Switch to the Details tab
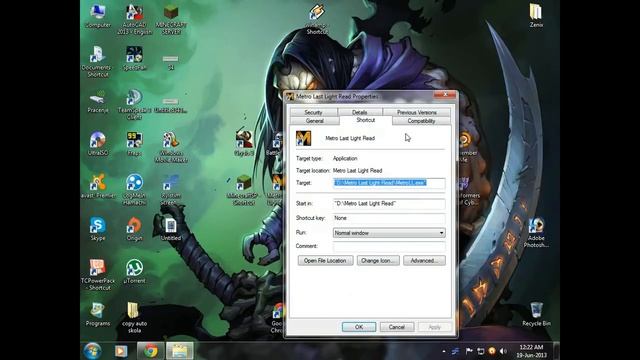 click(x=360, y=112)
